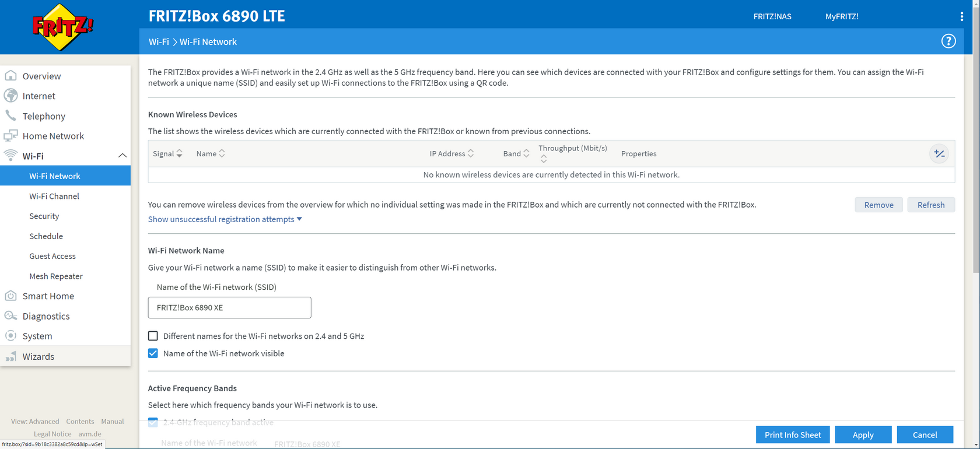Collapse the Wi-Fi menu chevron

(x=123, y=156)
